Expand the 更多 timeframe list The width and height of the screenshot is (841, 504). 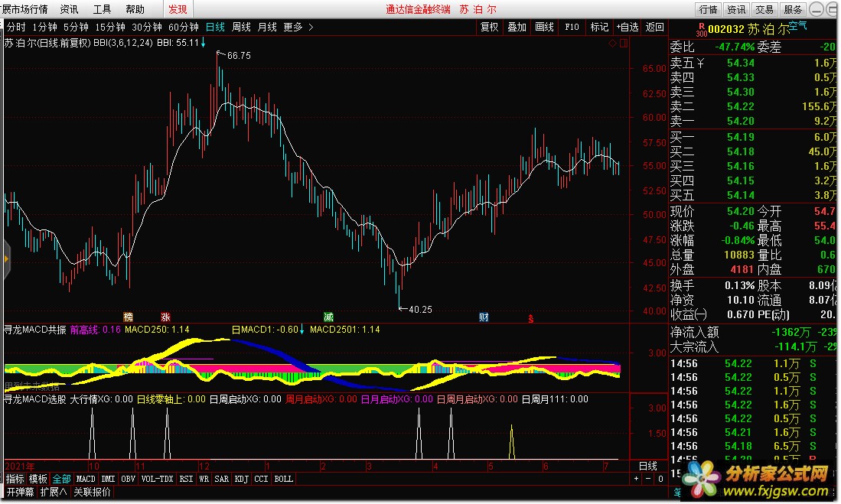coord(298,27)
